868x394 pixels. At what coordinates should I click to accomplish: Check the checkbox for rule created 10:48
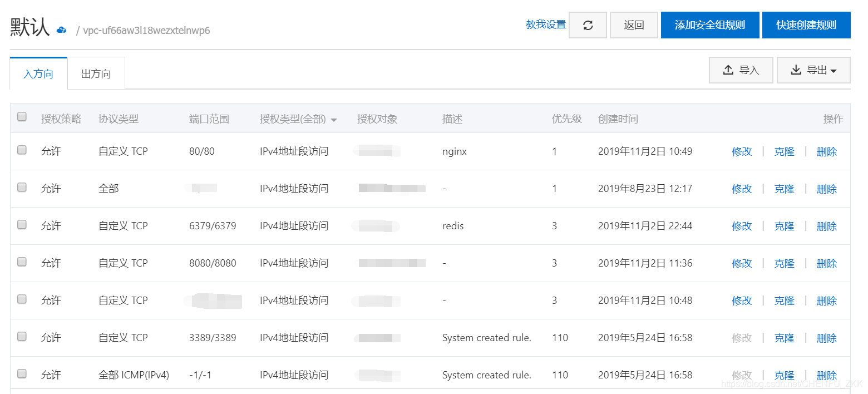click(x=22, y=299)
